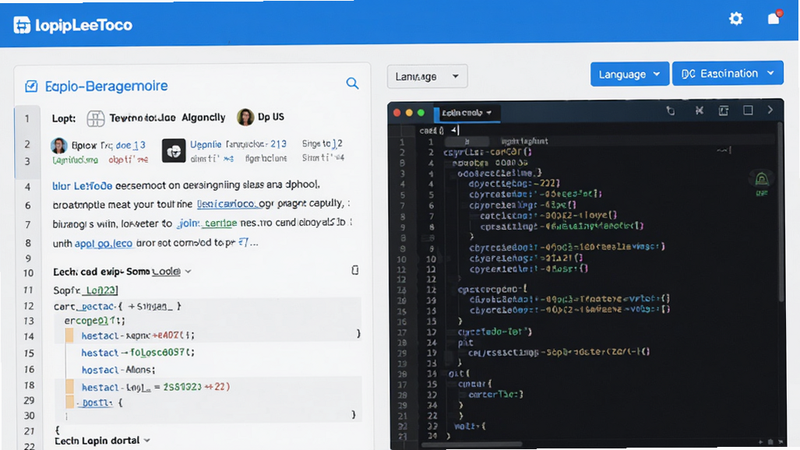Click the green lock badge inside code editor
The image size is (800, 450).
coord(761,180)
